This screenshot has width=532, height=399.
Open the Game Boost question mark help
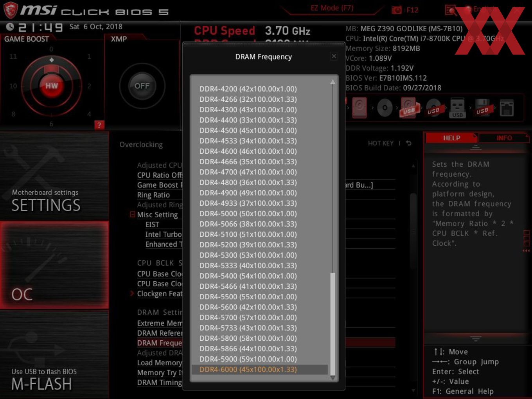point(99,125)
